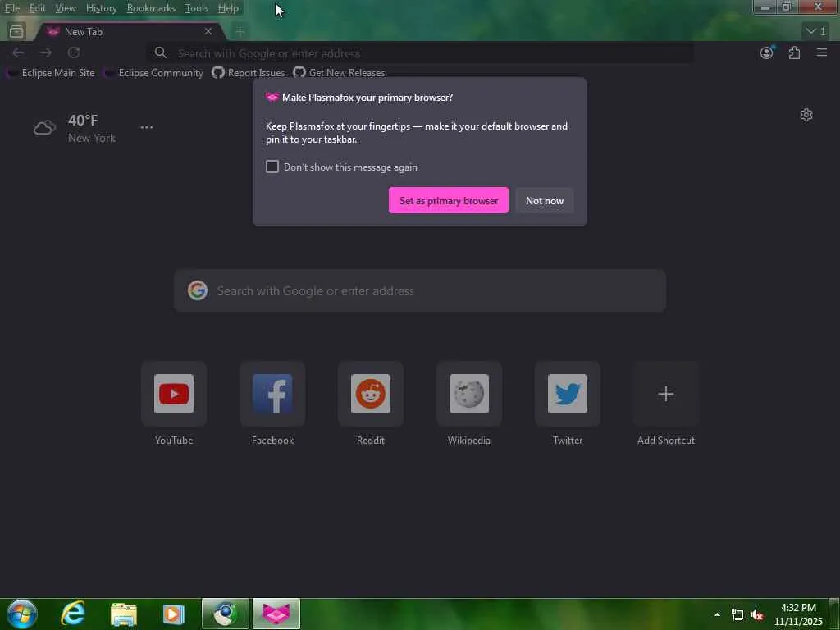
Task: Enable Don't show this message again checkbox
Action: [x=272, y=167]
